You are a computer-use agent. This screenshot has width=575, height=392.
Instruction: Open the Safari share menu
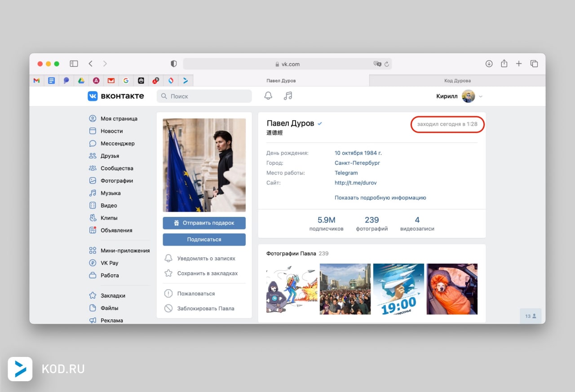pos(504,64)
